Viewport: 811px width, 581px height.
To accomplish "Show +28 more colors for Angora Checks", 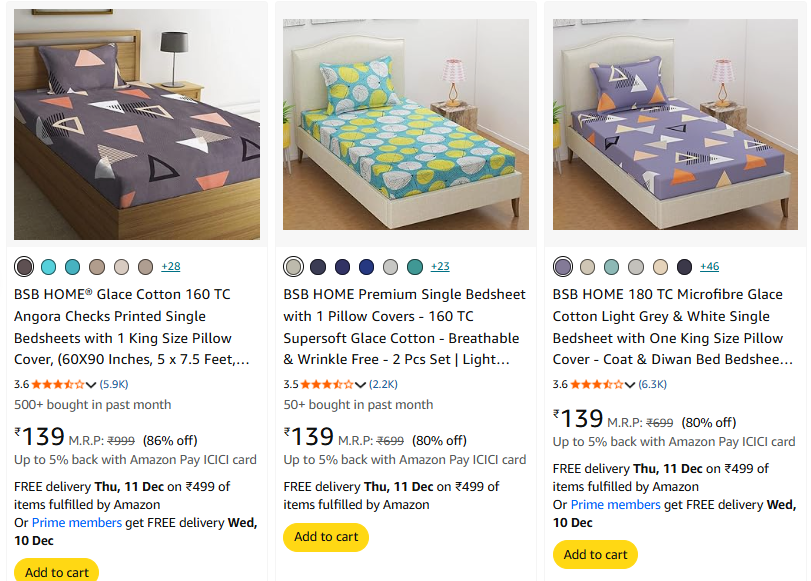I will [x=170, y=267].
